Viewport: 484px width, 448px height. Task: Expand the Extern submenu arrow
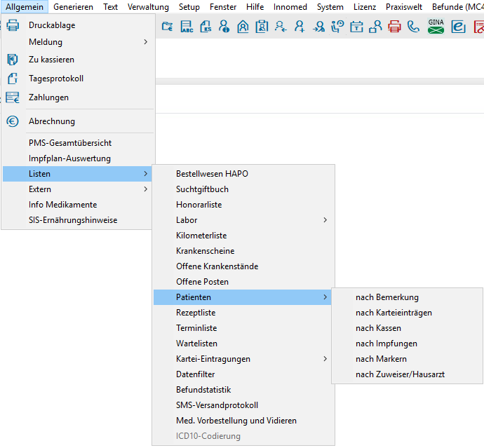tap(145, 189)
